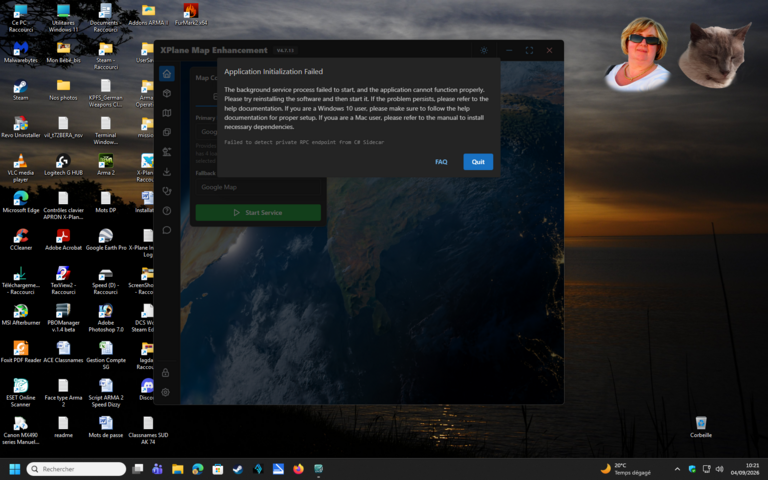Select the VLC media player desktop icon
The width and height of the screenshot is (768, 480).
tap(21, 168)
